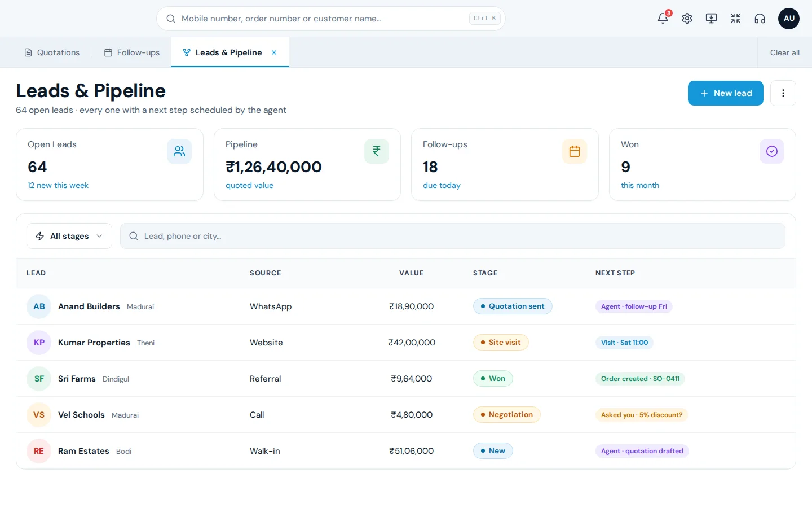
Task: Click the Ctrl K shortcut badge
Action: pos(485,19)
